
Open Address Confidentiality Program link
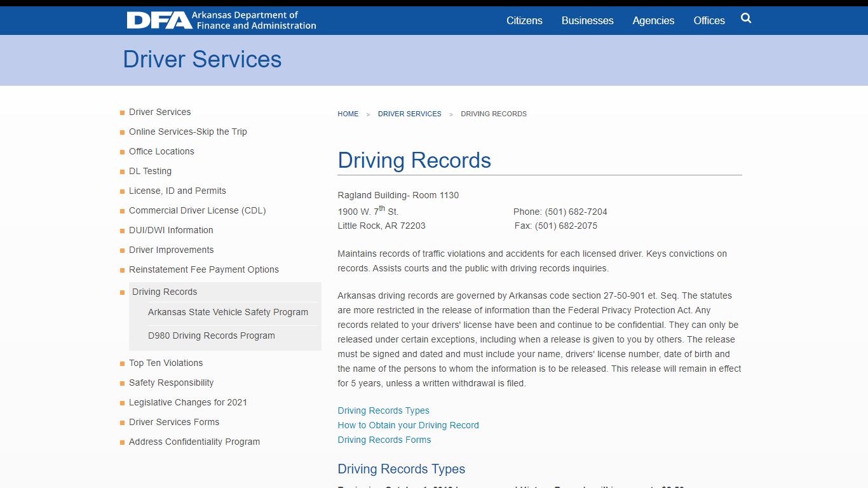coord(194,442)
